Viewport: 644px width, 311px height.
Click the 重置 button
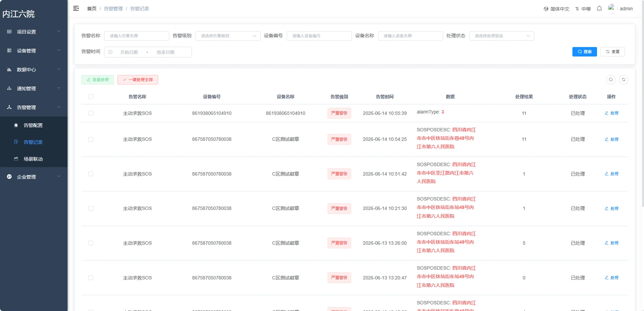tap(612, 52)
